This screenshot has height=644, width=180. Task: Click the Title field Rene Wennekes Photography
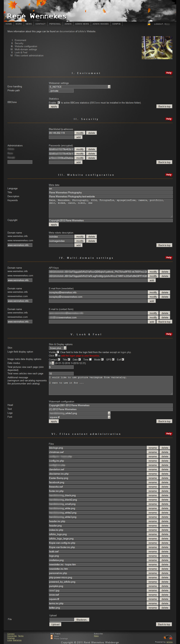111,193
